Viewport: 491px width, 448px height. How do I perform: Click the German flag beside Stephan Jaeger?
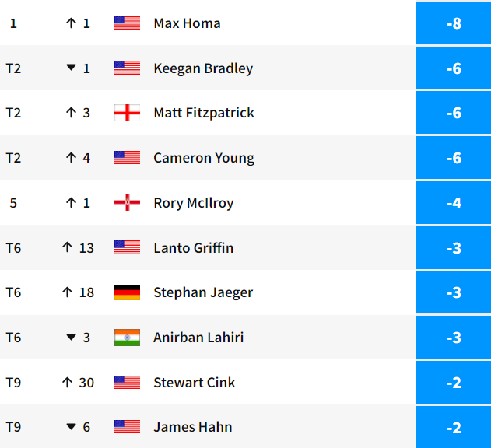point(127,292)
